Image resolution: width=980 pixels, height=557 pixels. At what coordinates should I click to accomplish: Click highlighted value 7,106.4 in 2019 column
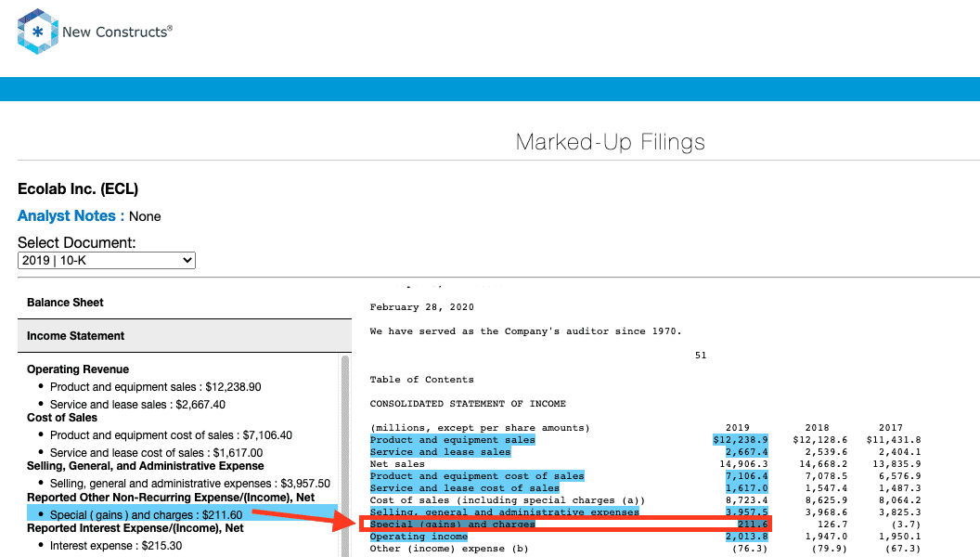pos(746,476)
